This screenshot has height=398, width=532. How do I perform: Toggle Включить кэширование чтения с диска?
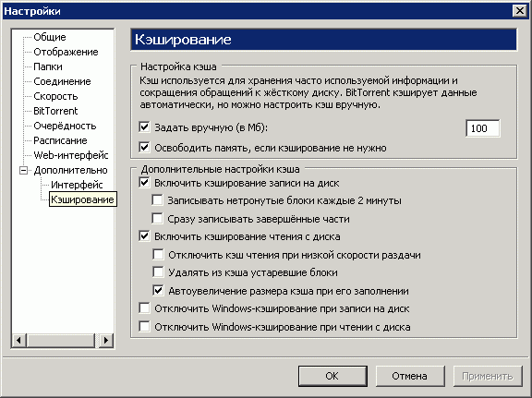coord(144,236)
